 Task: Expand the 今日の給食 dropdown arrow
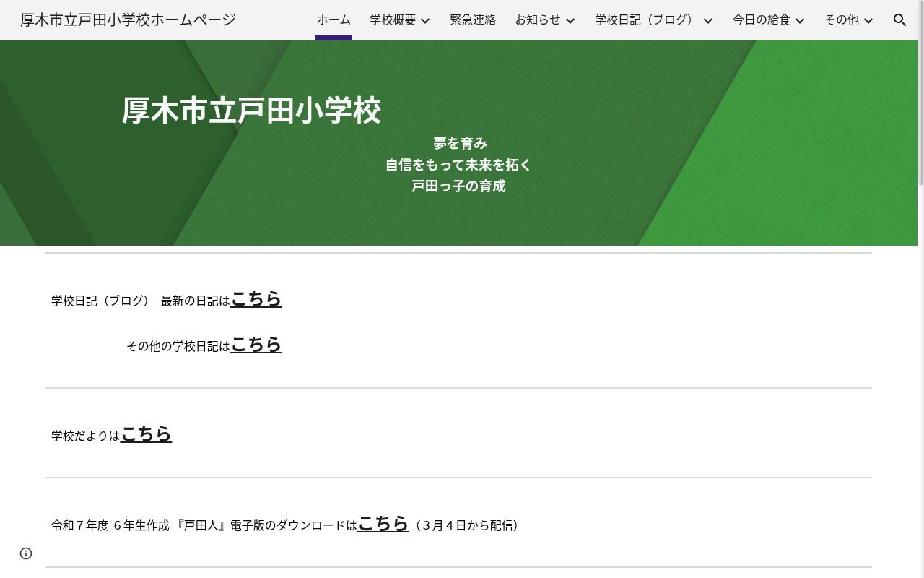pyautogui.click(x=800, y=20)
